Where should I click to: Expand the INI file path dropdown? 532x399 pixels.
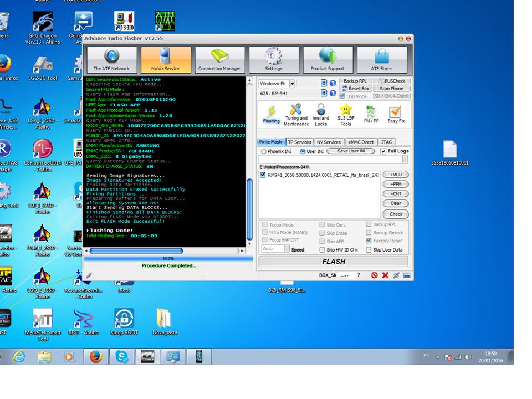(405, 160)
